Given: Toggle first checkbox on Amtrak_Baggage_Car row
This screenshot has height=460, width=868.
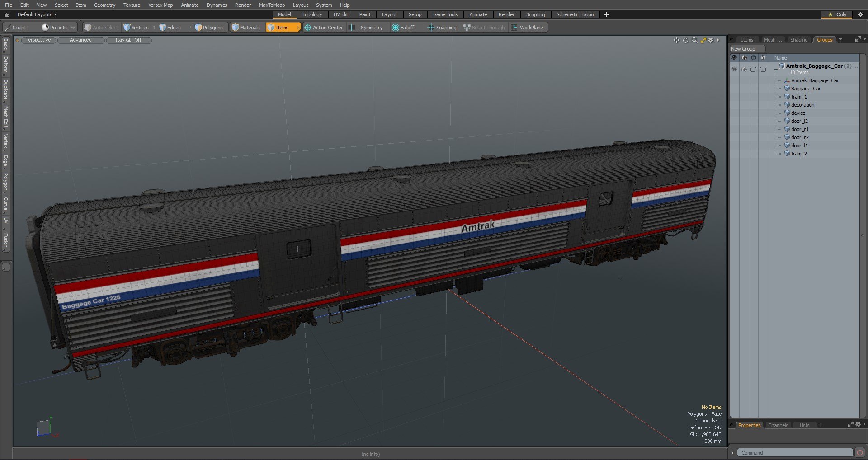Looking at the screenshot, I should coord(753,69).
